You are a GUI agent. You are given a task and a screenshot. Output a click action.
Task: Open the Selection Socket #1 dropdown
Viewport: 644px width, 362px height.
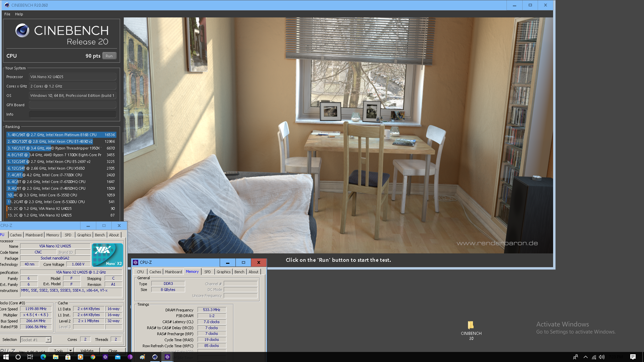coord(36,340)
